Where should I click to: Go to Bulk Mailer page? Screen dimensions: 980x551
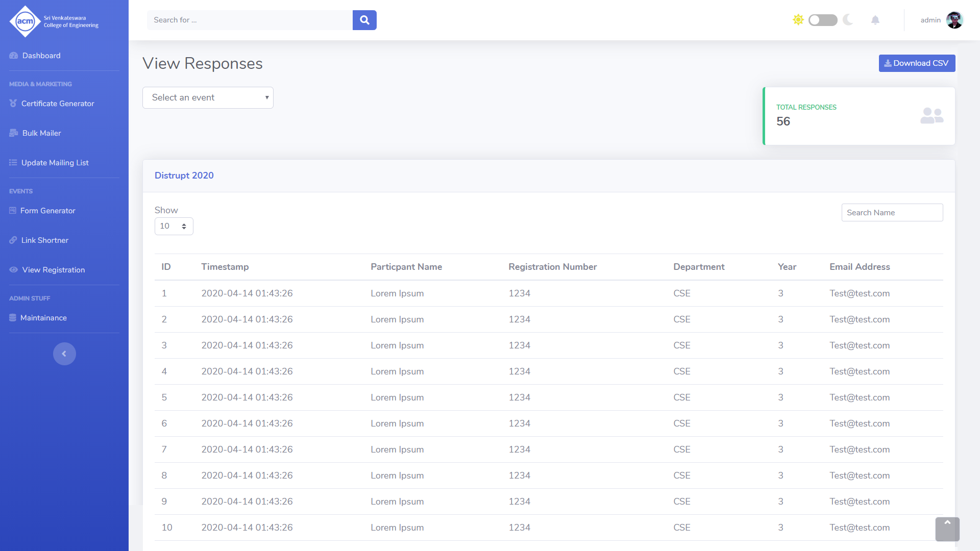(41, 133)
